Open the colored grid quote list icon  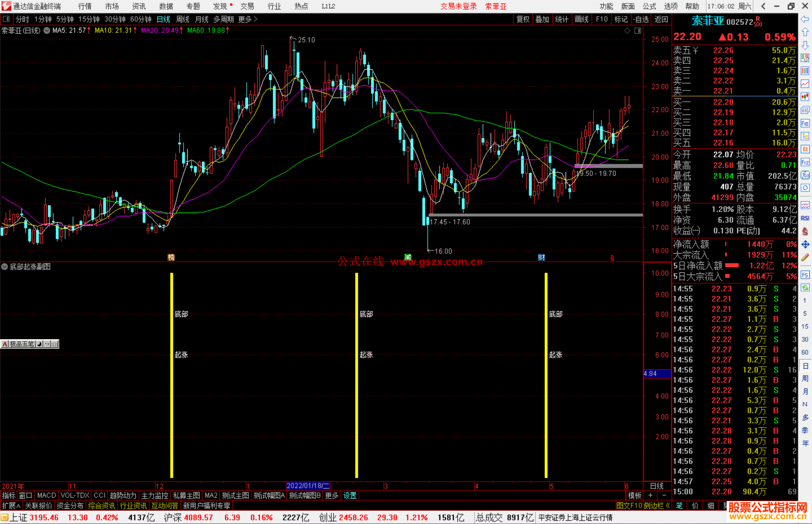pyautogui.click(x=805, y=71)
